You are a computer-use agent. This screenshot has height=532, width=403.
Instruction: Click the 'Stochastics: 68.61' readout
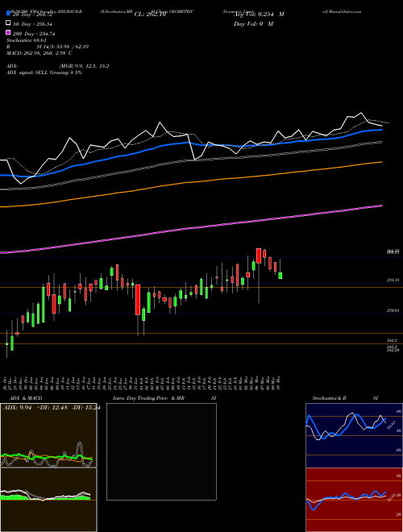coord(26,40)
